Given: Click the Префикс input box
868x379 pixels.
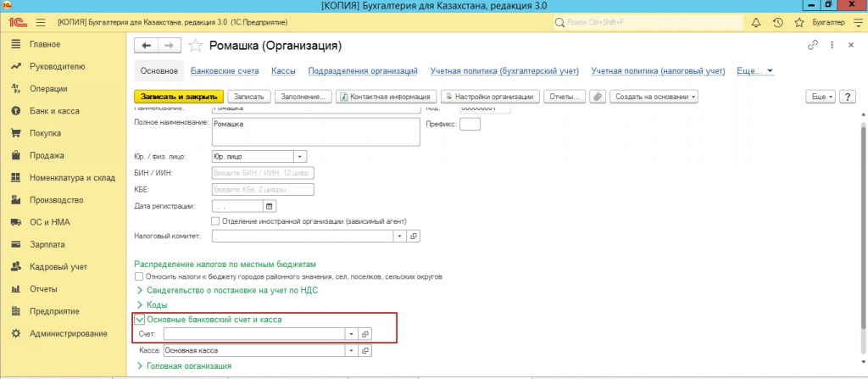Looking at the screenshot, I should click(470, 125).
